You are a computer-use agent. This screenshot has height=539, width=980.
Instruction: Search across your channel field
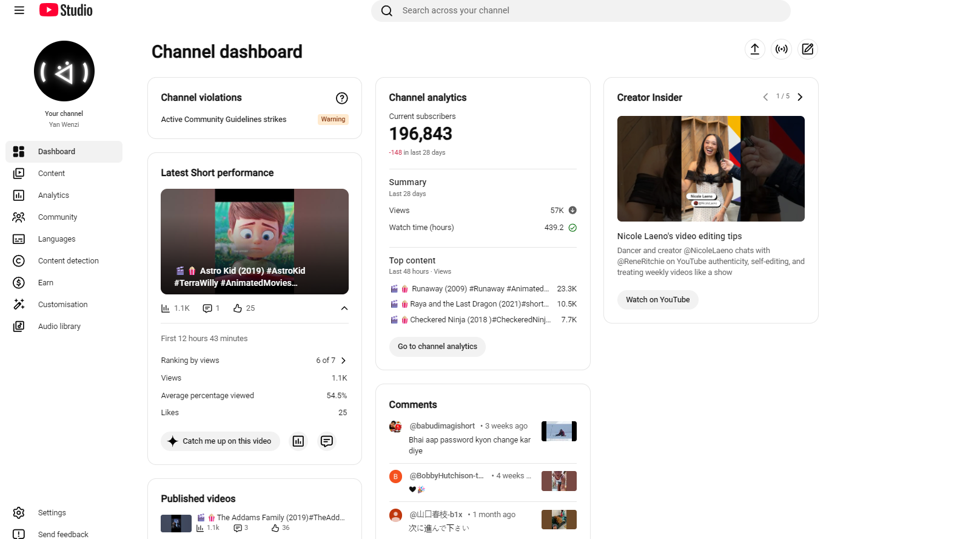click(x=581, y=10)
